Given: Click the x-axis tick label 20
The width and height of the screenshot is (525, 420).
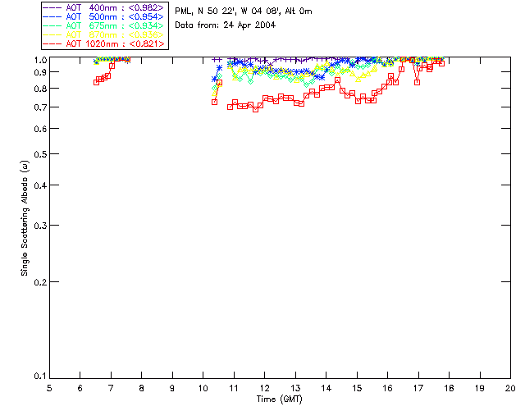Looking at the screenshot, I should tap(510, 388).
